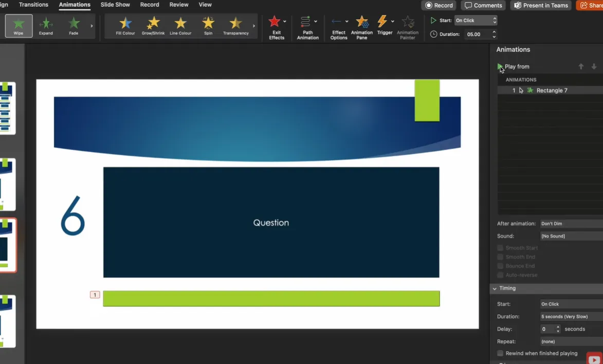603x364 pixels.
Task: Open the Exit Effects gallery
Action: coord(276,27)
